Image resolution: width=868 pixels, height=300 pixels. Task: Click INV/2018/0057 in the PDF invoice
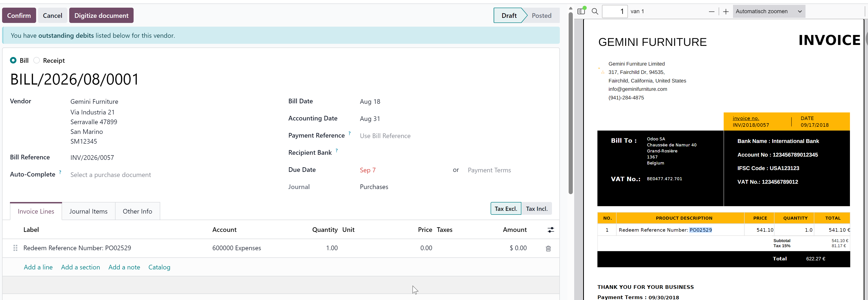pyautogui.click(x=751, y=125)
